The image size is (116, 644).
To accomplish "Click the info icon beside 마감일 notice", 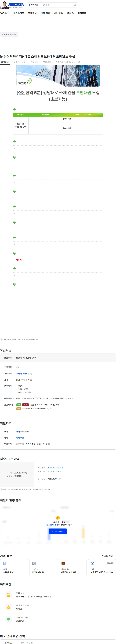I will [1, 490].
